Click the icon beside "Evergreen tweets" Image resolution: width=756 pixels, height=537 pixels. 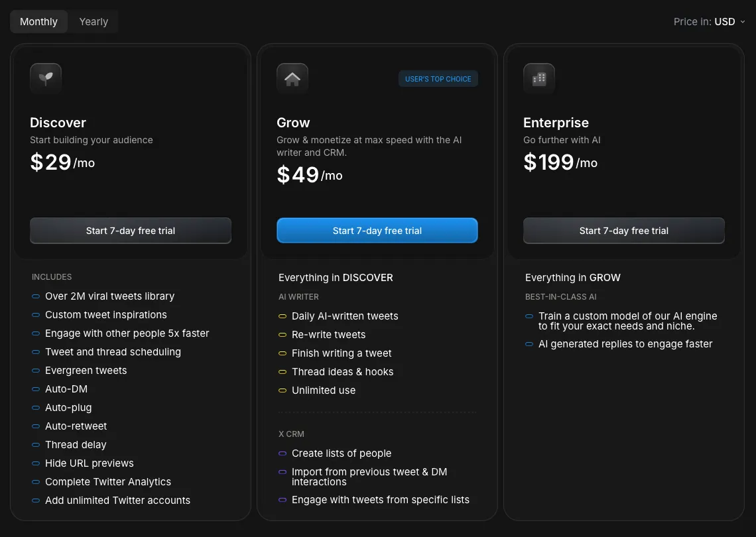pos(34,371)
